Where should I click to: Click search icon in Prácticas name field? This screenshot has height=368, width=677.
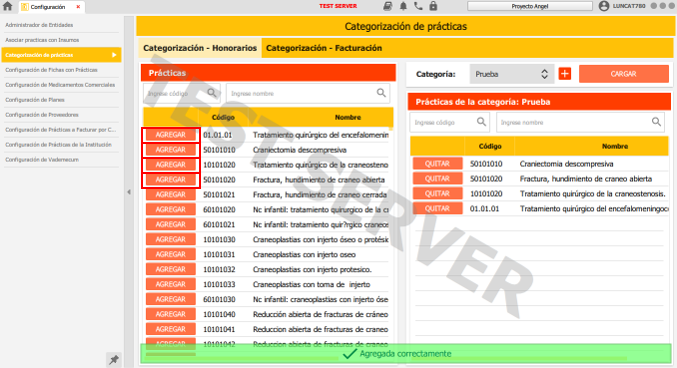point(381,93)
